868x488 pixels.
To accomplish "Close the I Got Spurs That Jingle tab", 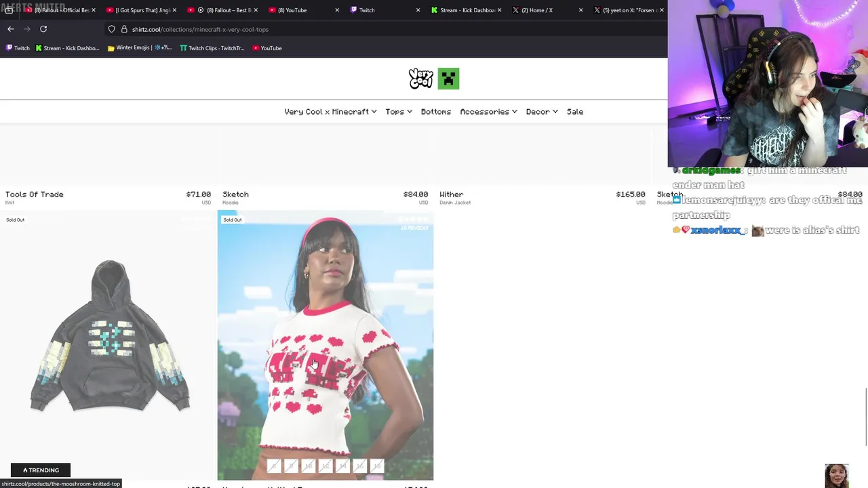I will [x=175, y=10].
